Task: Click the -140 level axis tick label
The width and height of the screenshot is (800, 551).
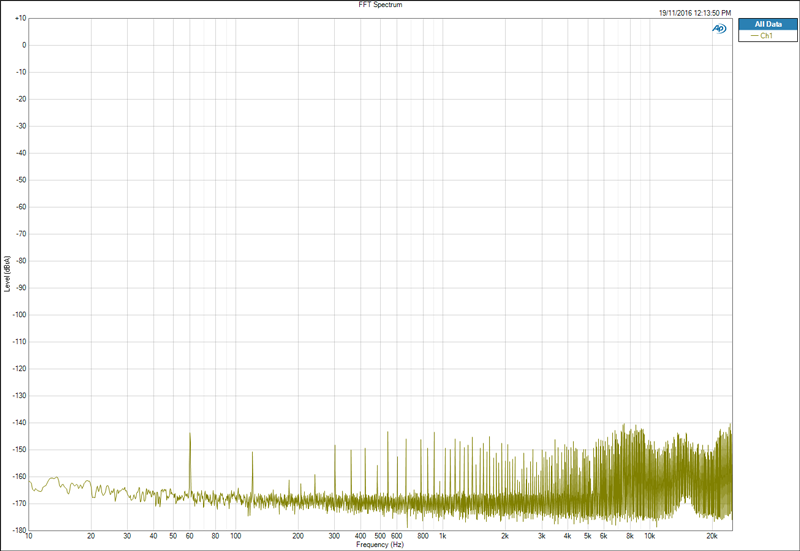Action: click(19, 423)
